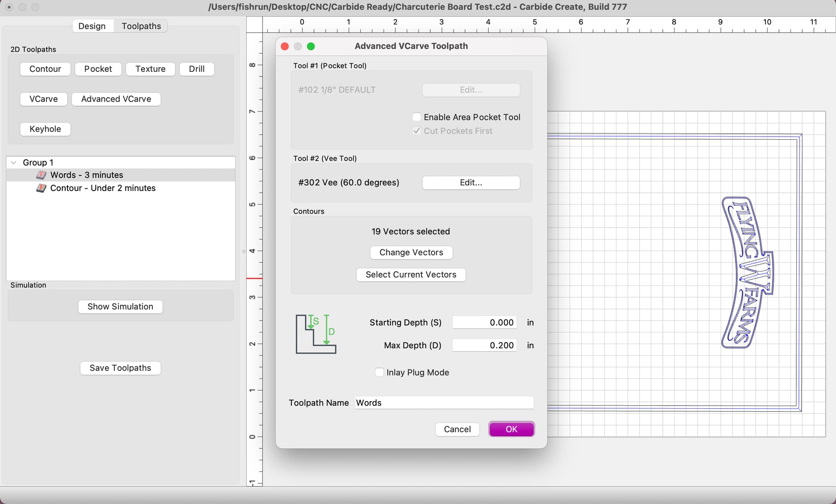Screen dimensions: 836x504
Task: Click the Contour toolpath icon
Action: coord(41,188)
